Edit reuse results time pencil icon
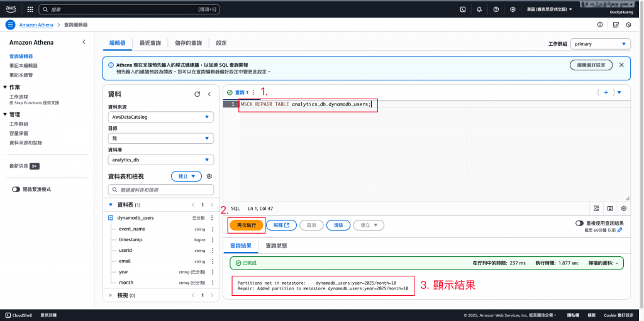This screenshot has height=321, width=644. [x=619, y=231]
